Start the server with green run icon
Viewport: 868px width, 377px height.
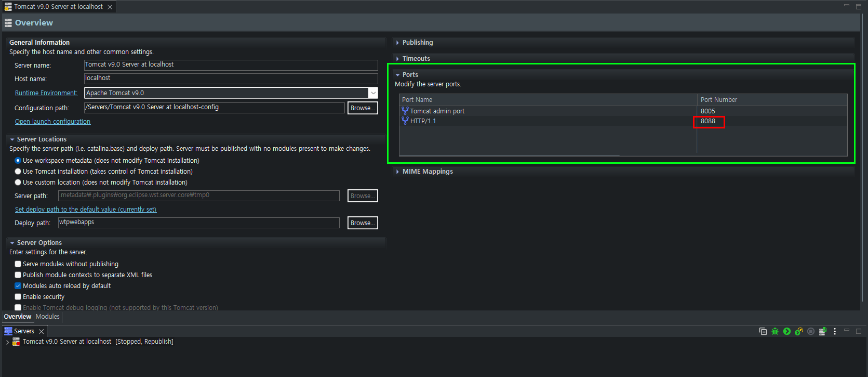tap(787, 331)
